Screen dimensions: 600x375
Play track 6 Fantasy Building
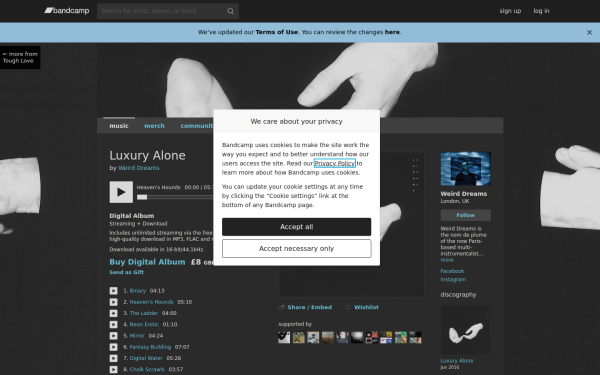pos(114,347)
